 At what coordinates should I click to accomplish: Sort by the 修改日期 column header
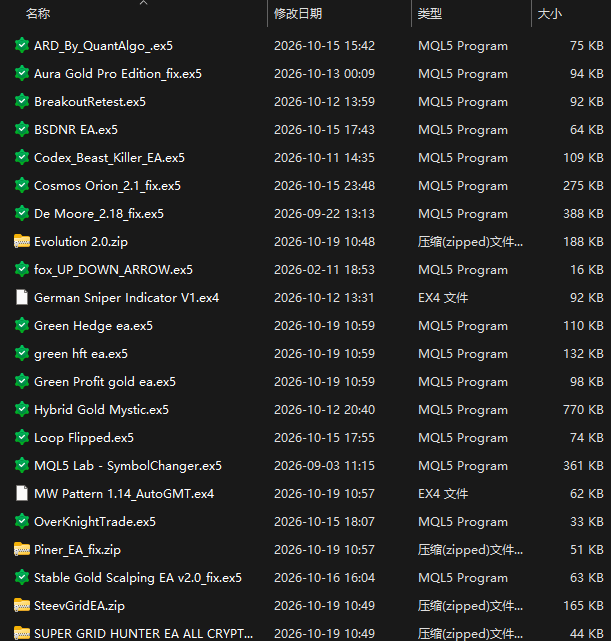click(298, 13)
